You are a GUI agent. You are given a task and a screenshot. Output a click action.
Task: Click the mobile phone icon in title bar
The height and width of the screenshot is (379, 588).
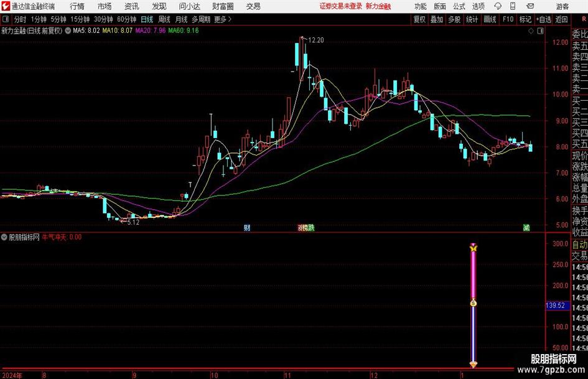click(x=513, y=6)
